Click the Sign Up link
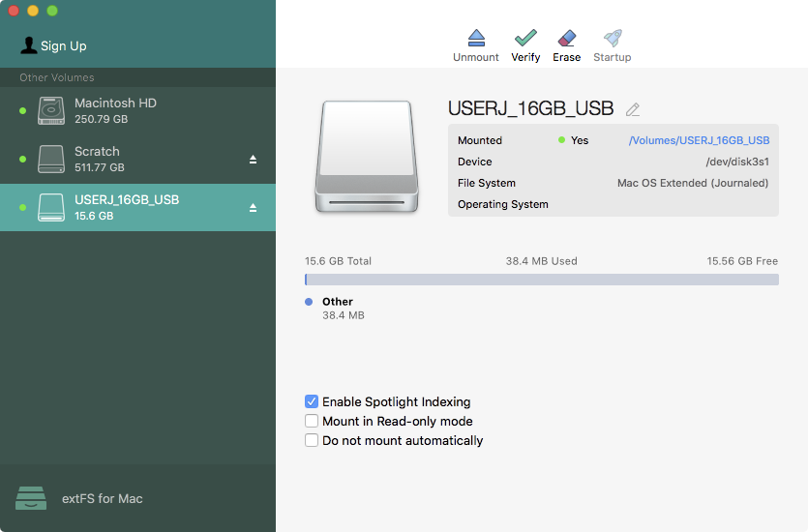Viewport: 808px width, 532px height. point(64,45)
